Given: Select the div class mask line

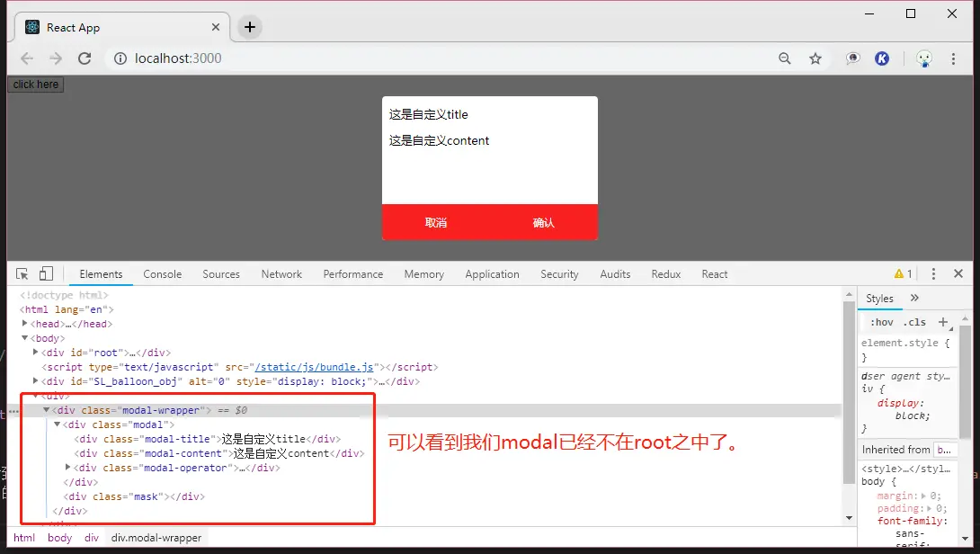Looking at the screenshot, I should click(134, 496).
